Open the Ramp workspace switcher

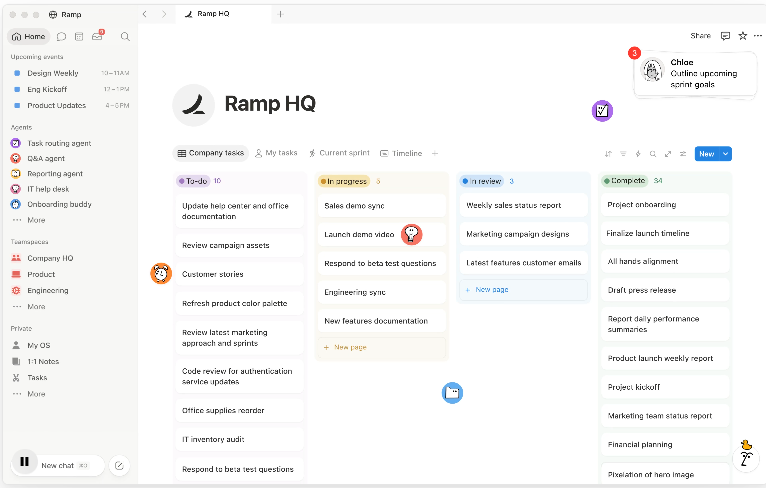tap(65, 15)
